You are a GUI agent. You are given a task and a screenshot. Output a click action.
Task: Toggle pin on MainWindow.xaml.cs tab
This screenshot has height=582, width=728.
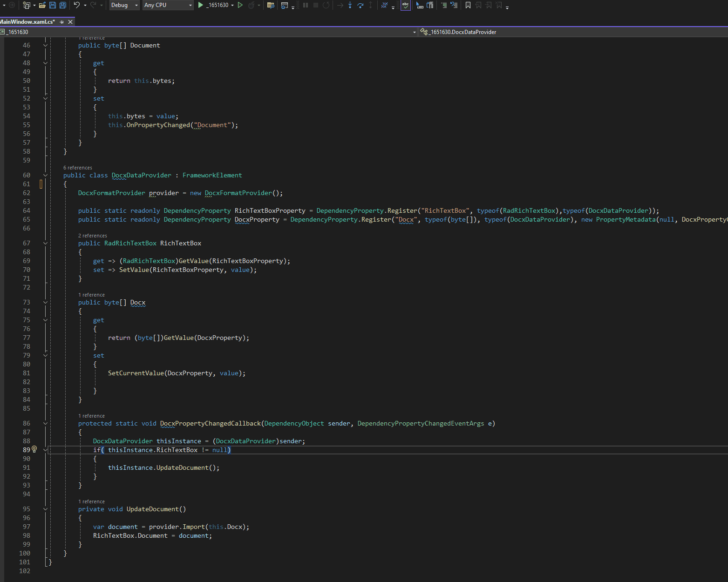[x=62, y=22]
